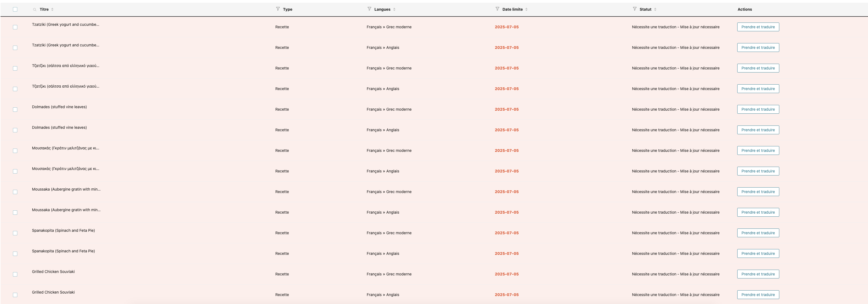
Task: Open the Τζατζίκι title in the Anglais row
Action: [65, 86]
